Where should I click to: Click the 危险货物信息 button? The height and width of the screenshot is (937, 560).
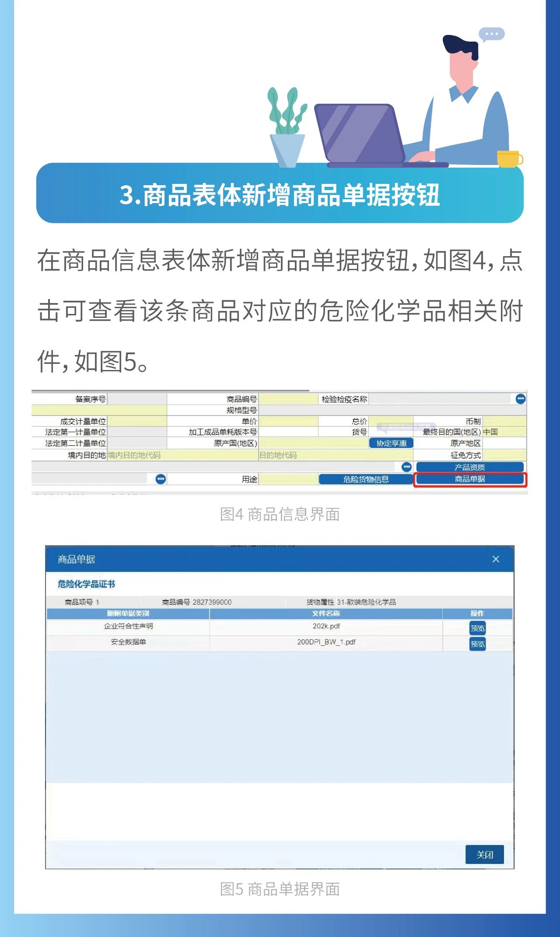click(x=366, y=479)
